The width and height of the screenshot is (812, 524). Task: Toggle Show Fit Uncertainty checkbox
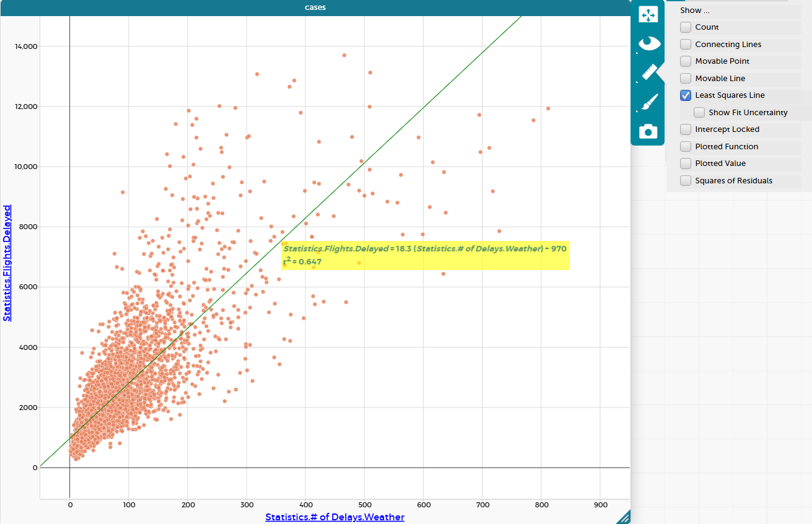[699, 113]
